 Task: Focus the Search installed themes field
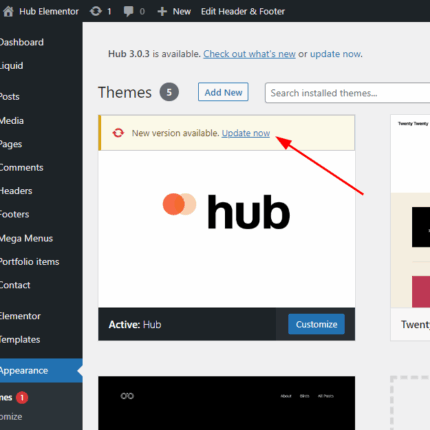tap(347, 93)
